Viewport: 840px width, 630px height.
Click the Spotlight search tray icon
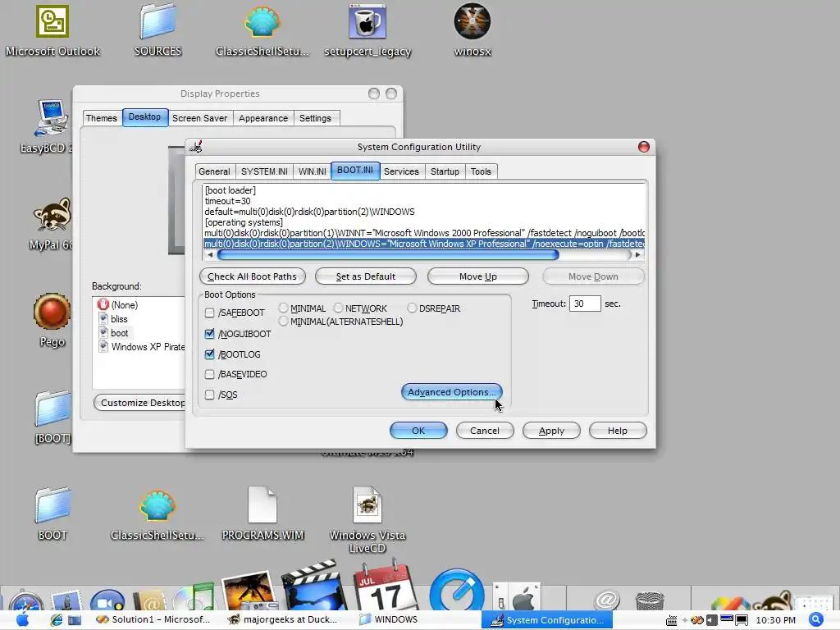click(x=816, y=620)
